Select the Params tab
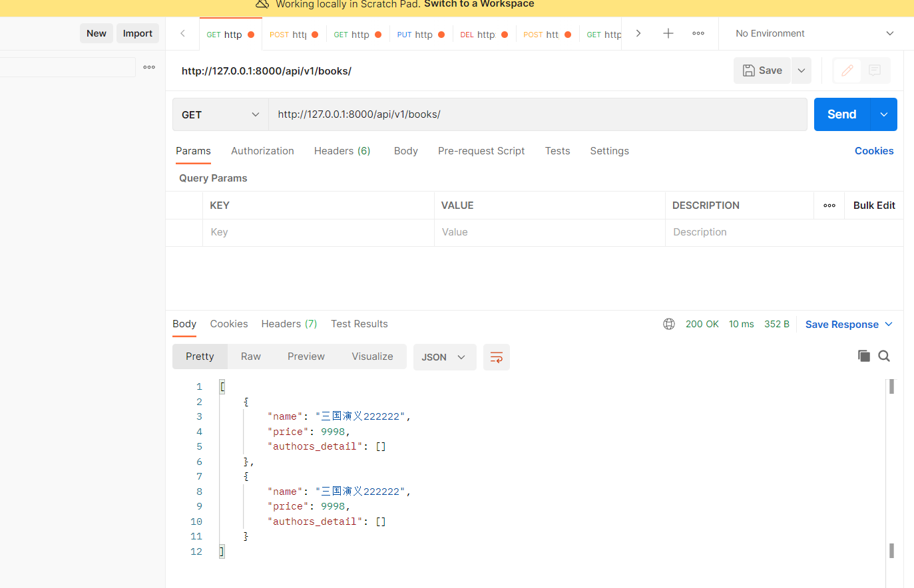 pos(193,151)
